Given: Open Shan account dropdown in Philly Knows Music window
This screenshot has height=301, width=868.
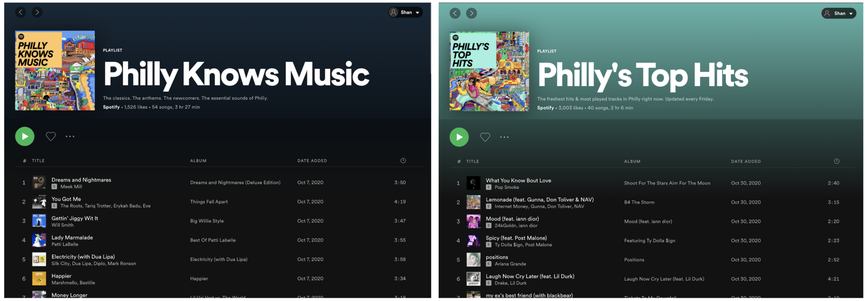Looking at the screenshot, I should click(x=405, y=12).
